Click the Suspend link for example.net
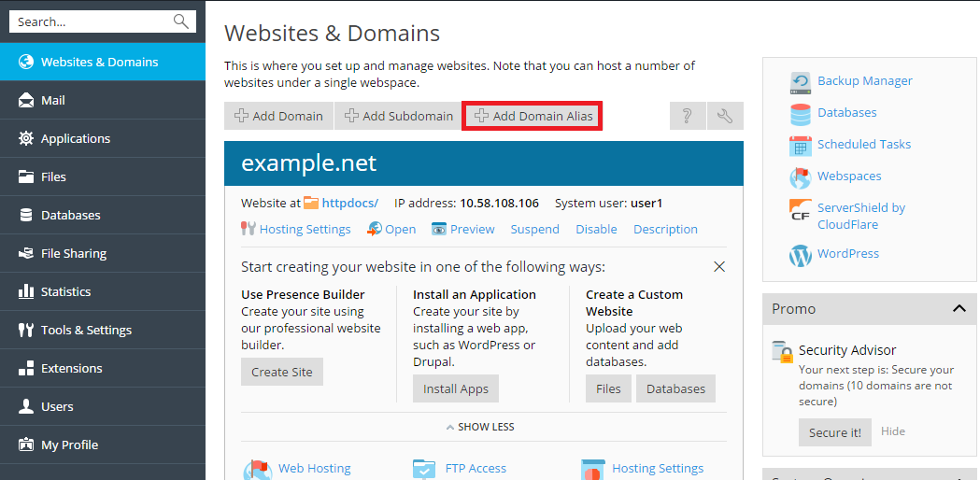This screenshot has height=480, width=980. click(534, 230)
